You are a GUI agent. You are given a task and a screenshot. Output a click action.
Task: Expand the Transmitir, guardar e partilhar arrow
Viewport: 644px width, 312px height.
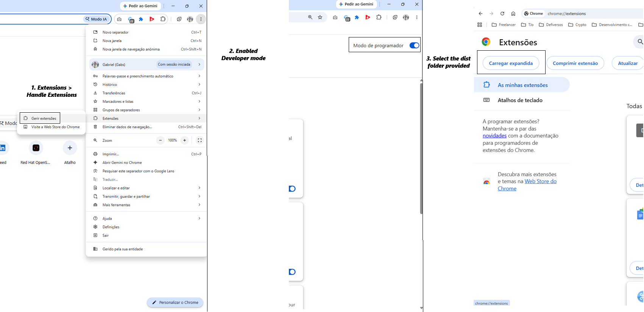tap(200, 196)
